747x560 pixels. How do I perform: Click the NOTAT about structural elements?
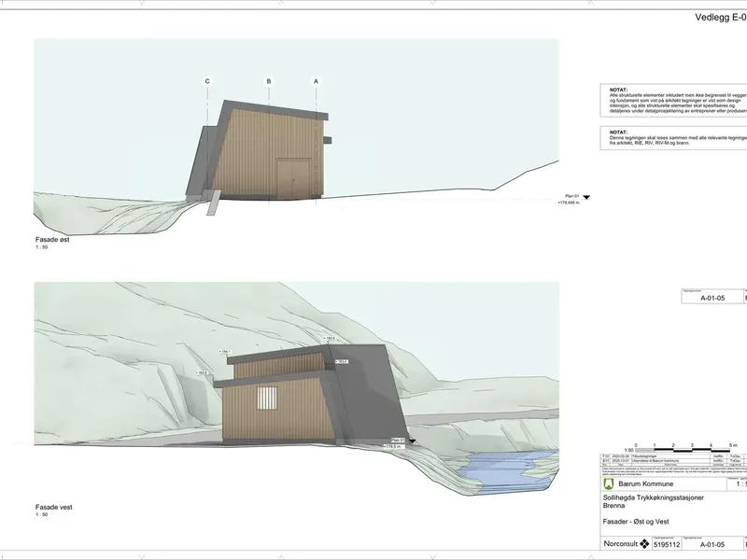673,100
